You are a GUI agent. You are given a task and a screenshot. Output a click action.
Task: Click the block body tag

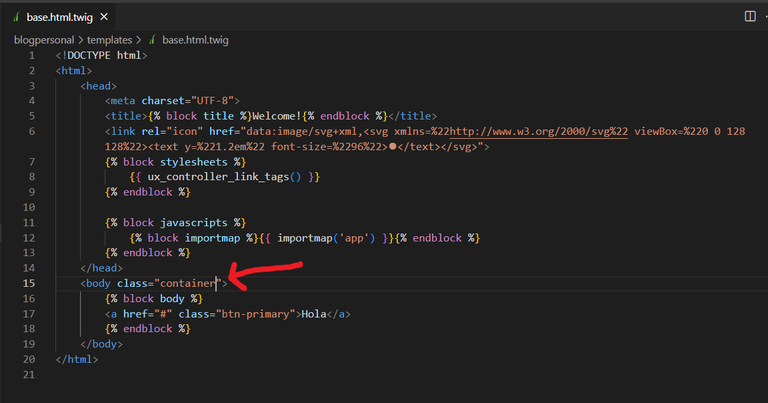click(x=154, y=299)
